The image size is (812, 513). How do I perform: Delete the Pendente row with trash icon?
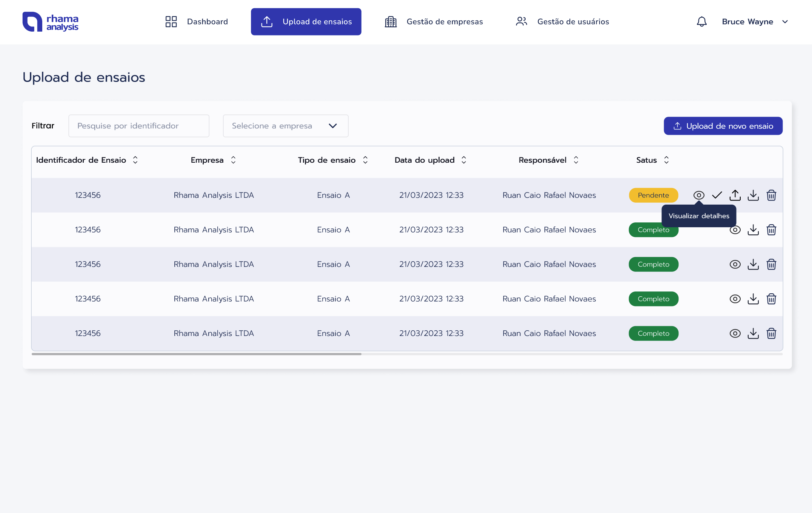[771, 195]
